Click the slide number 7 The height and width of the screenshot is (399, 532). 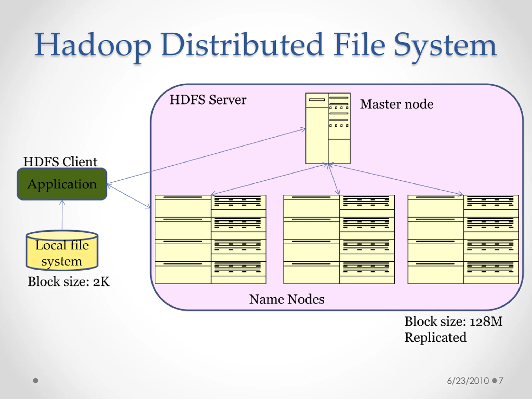(501, 381)
